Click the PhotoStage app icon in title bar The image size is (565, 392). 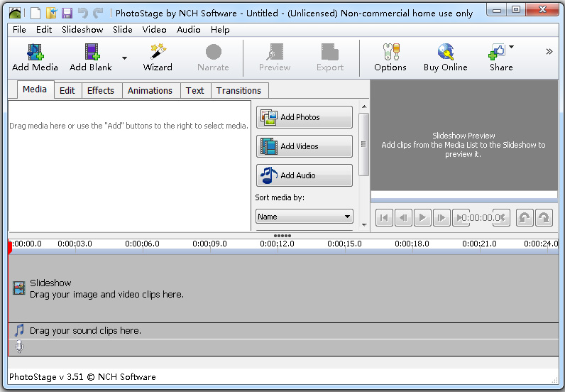tap(15, 13)
